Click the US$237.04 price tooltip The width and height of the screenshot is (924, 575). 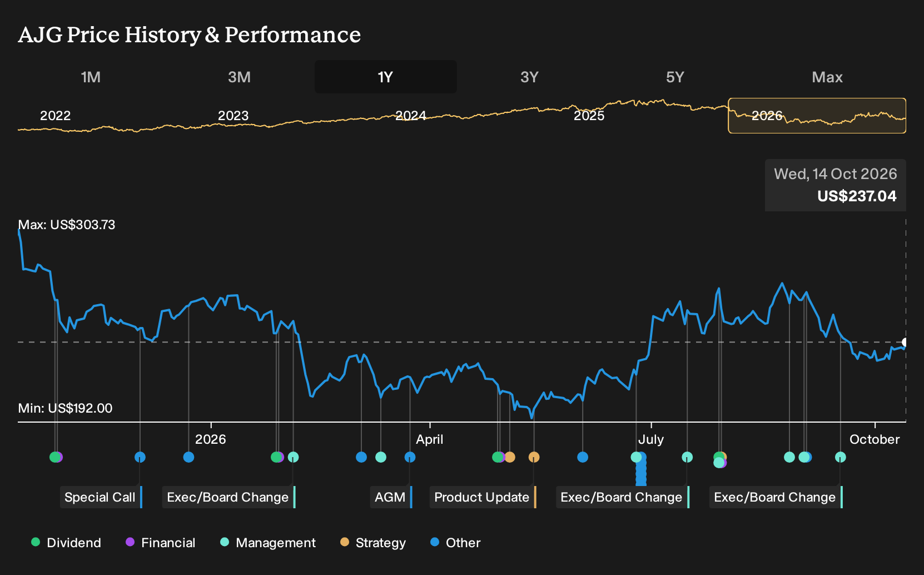(x=836, y=185)
